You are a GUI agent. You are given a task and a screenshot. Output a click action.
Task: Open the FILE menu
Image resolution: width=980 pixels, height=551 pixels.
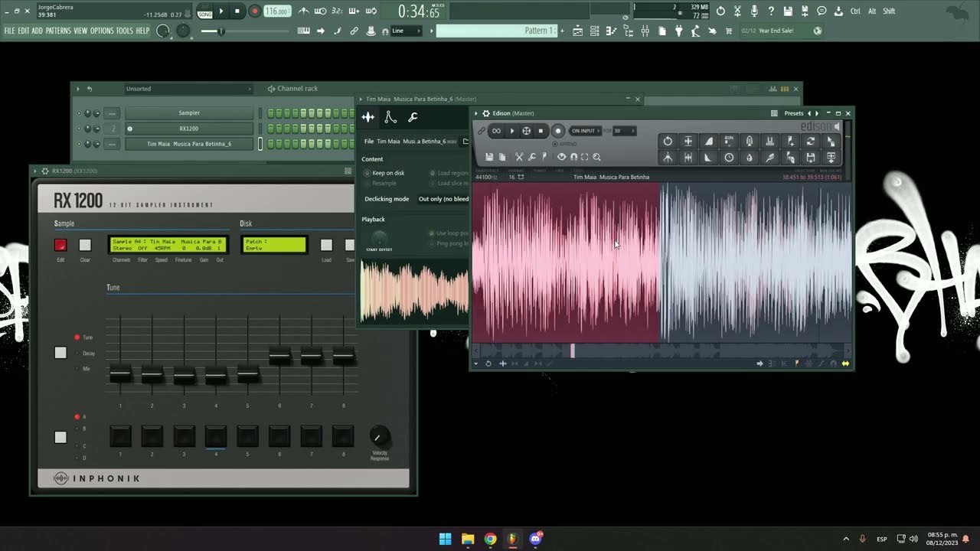pos(9,31)
